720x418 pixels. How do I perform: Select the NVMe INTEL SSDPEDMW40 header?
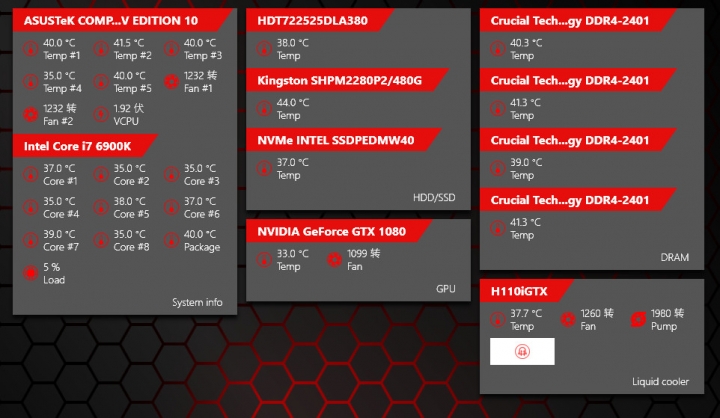[x=343, y=140]
